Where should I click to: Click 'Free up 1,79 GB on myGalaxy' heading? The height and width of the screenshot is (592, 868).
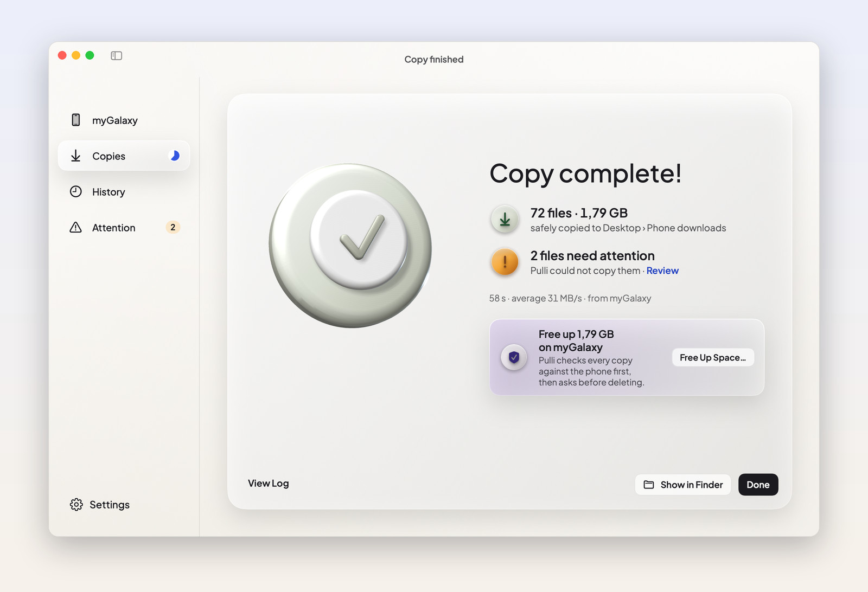[576, 340]
